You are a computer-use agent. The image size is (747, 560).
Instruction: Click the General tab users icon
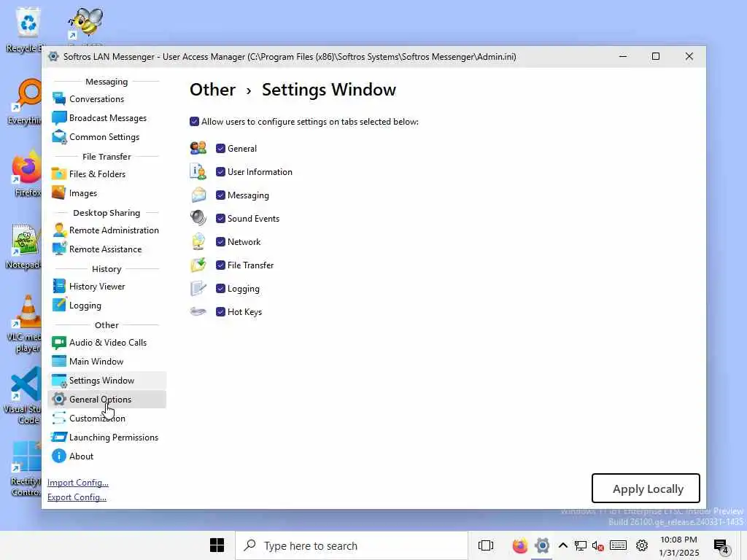[x=198, y=148]
